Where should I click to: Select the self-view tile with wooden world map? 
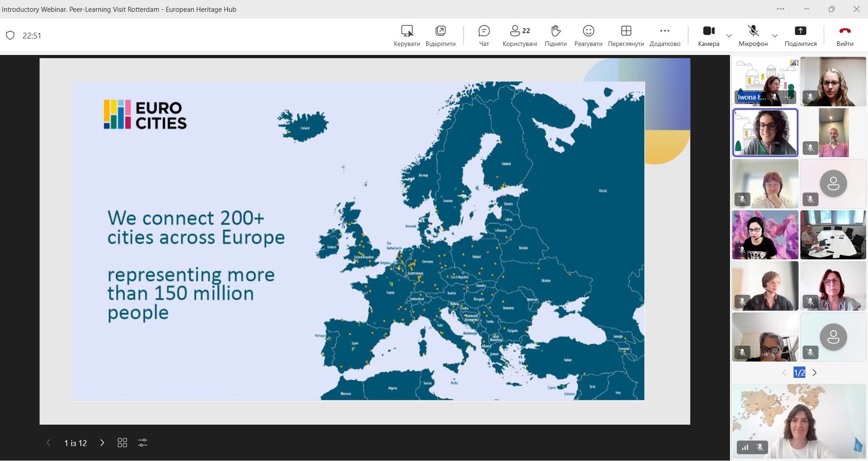(x=799, y=421)
